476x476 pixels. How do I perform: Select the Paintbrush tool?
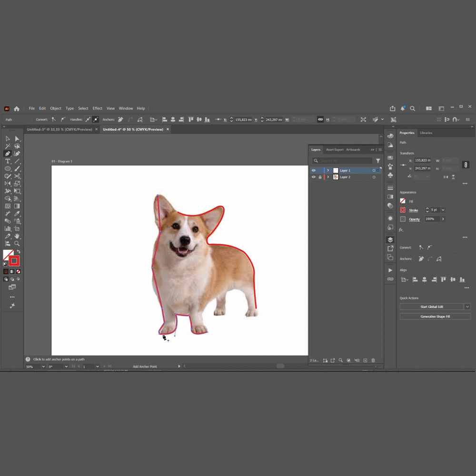17,169
